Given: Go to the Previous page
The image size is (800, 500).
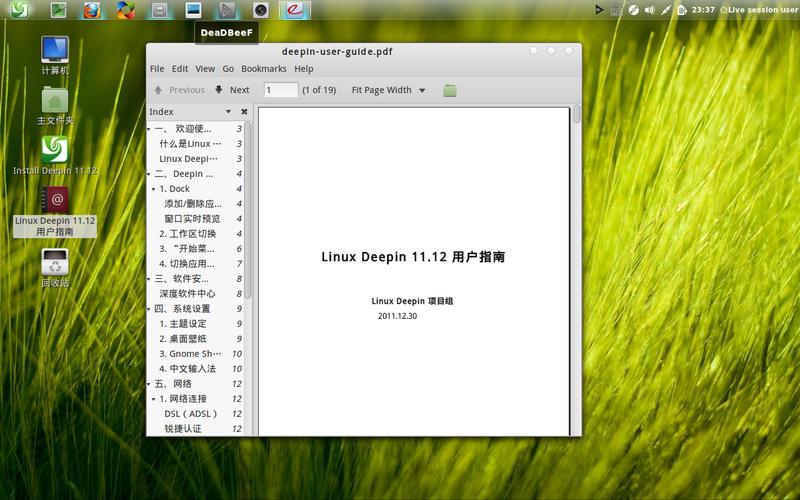Looking at the screenshot, I should [x=180, y=90].
